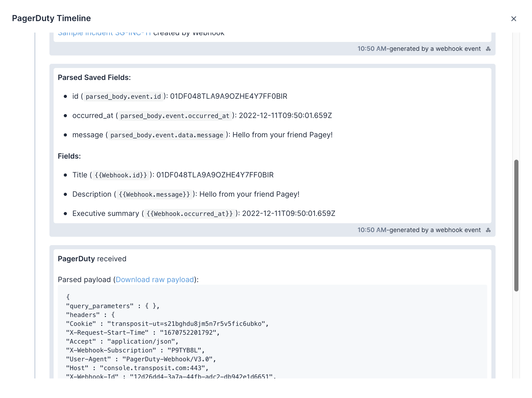Click the Parsed Saved Fields heading
The width and height of the screenshot is (532, 398).
94,77
